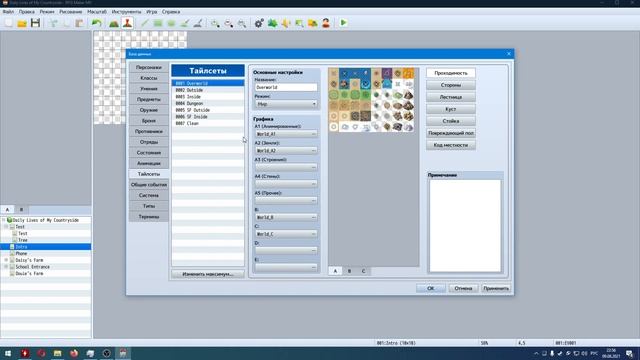Viewport: 640px width, 360px height.
Task: Save the project with the floppy icon
Action: pyautogui.click(x=36, y=23)
